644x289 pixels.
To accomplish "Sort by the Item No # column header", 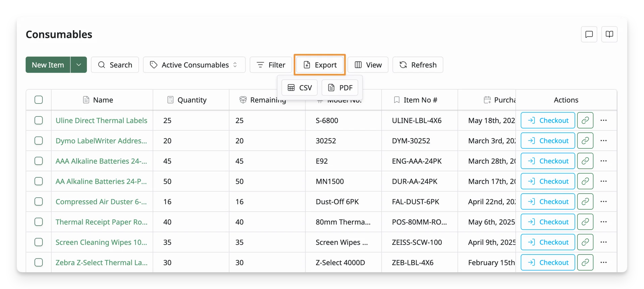I will [420, 100].
